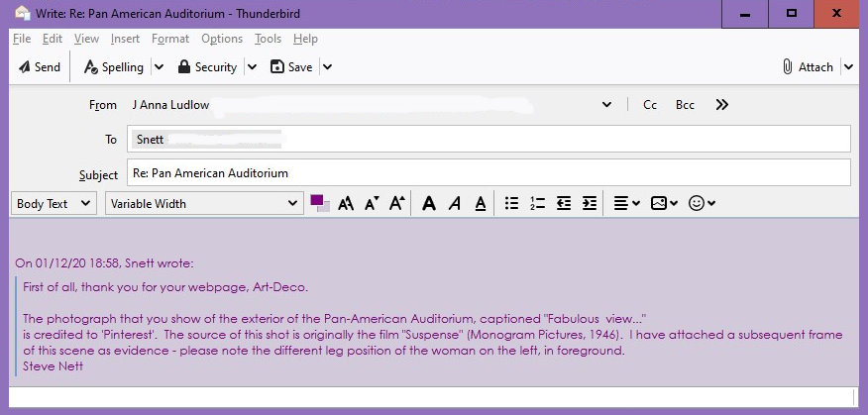
Task: Run the Spelling check
Action: [x=114, y=67]
